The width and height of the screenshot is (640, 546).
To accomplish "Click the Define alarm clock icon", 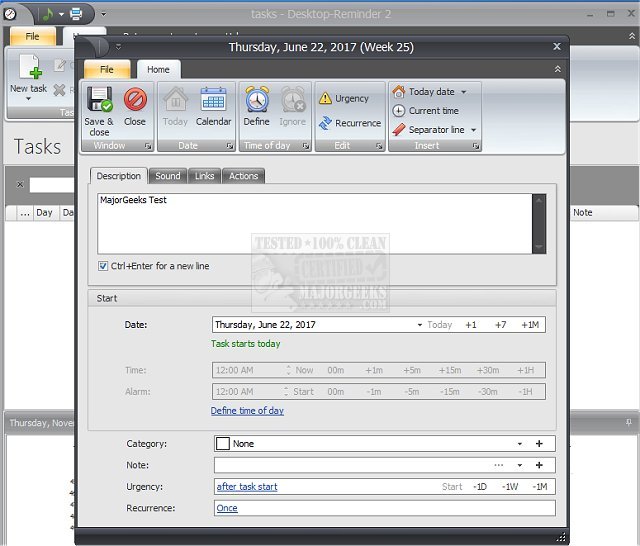I will pos(257,99).
